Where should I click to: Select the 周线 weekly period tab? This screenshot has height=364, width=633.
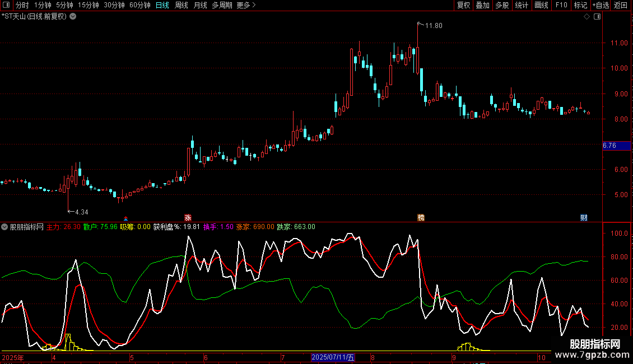181,5
